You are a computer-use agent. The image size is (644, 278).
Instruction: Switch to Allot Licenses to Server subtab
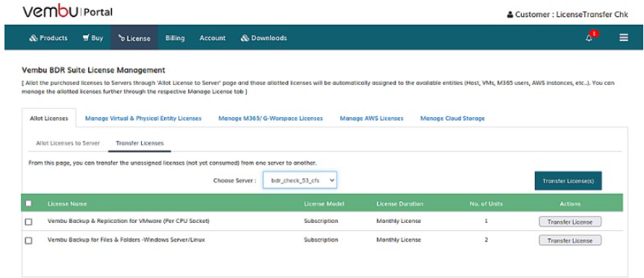(68, 143)
